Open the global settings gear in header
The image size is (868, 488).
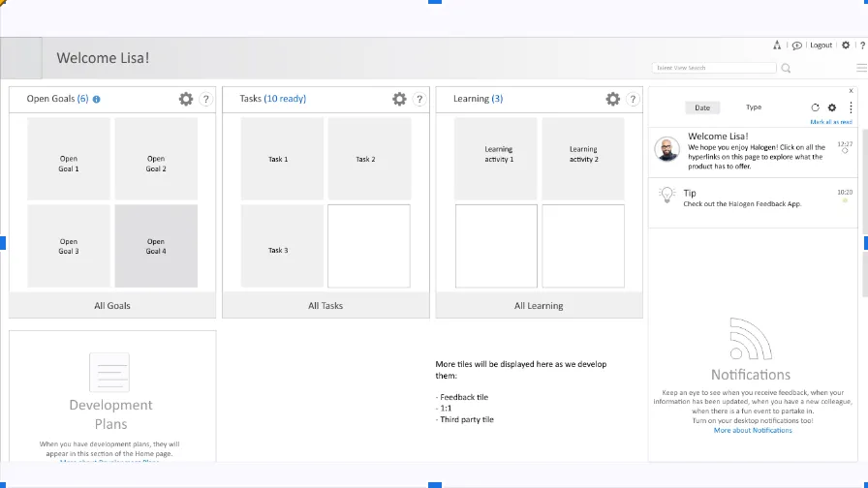click(x=846, y=46)
